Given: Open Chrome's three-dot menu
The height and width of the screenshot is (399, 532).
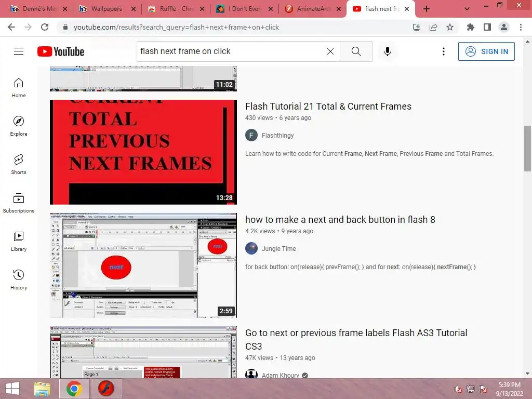Looking at the screenshot, I should (x=521, y=27).
